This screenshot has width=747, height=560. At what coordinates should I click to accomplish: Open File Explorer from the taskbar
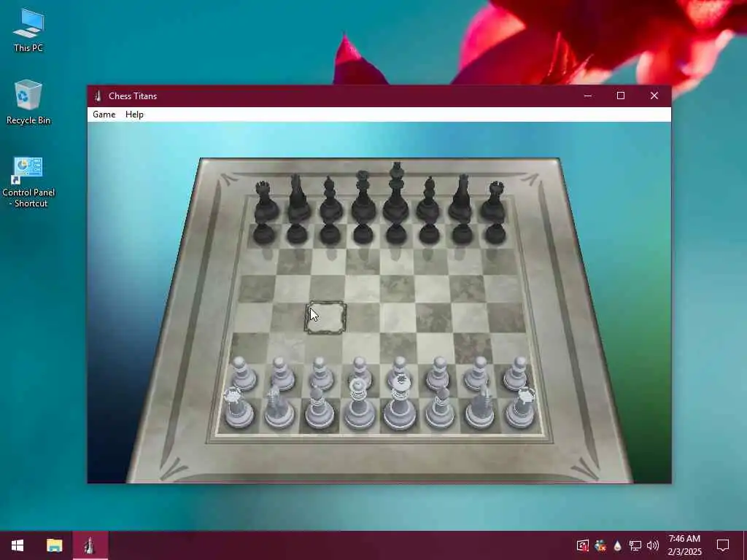click(54, 545)
